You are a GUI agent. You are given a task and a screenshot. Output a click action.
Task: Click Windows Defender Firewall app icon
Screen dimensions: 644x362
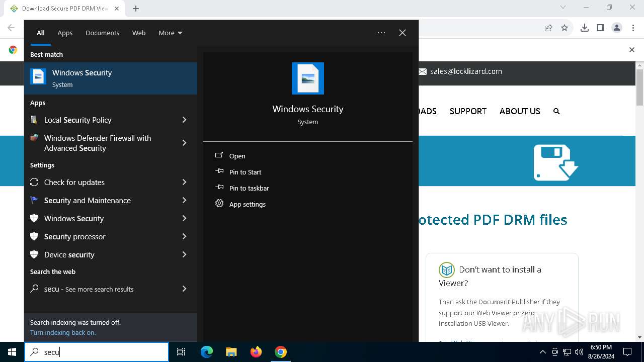(x=34, y=138)
